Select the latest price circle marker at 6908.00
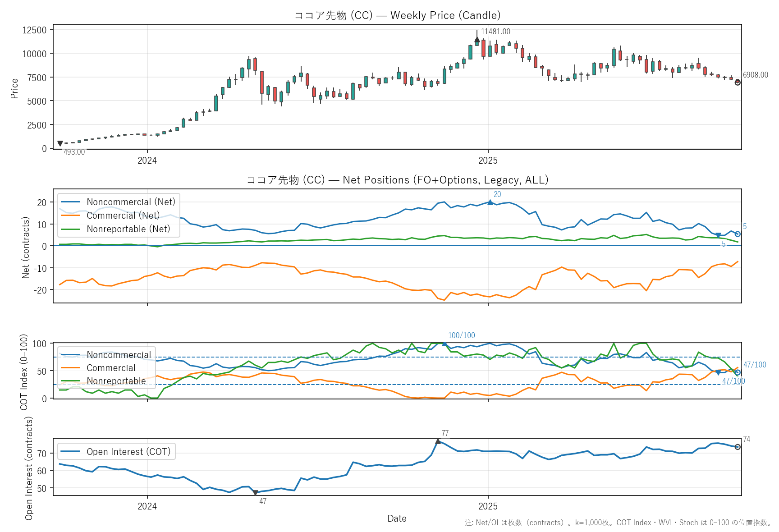 tap(738, 83)
